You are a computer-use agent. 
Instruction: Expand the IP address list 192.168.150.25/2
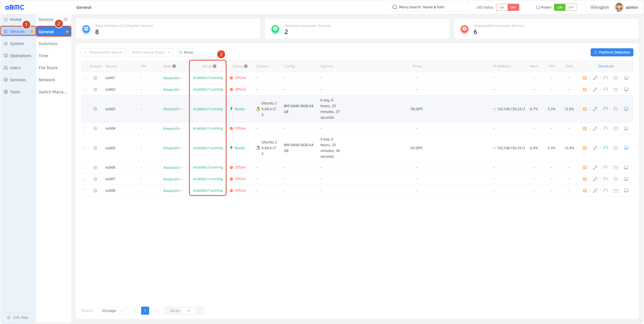click(494, 148)
